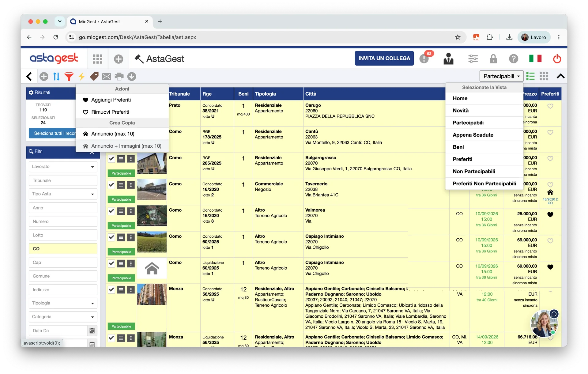Uncheck the Valmorea row checkbox

[111, 211]
